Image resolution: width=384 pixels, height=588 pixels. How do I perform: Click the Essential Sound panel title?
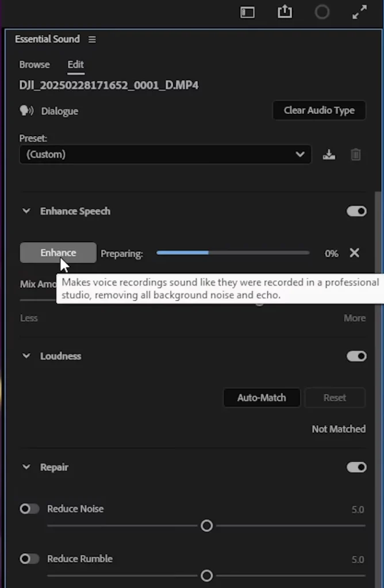[x=47, y=39]
